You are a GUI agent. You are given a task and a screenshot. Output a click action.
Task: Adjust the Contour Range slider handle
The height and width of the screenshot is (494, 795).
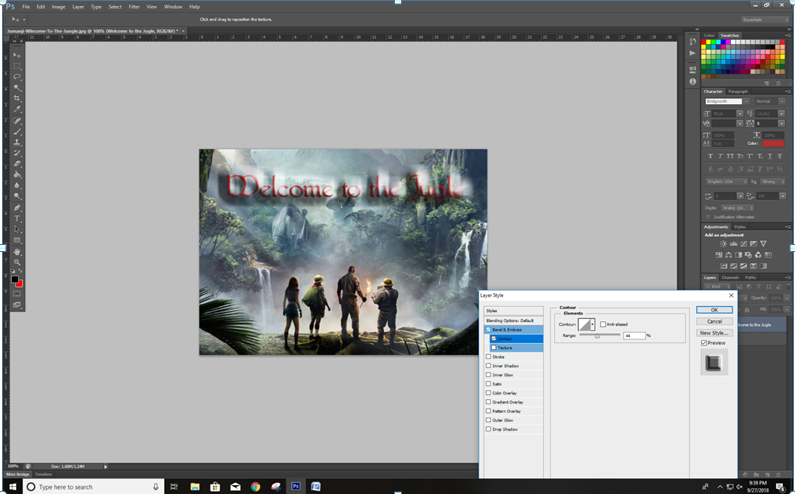tap(597, 336)
